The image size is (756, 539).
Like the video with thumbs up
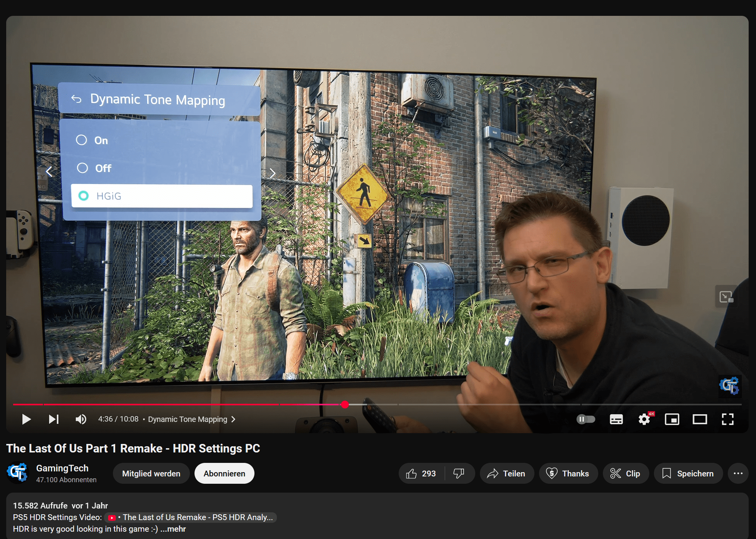pyautogui.click(x=421, y=473)
